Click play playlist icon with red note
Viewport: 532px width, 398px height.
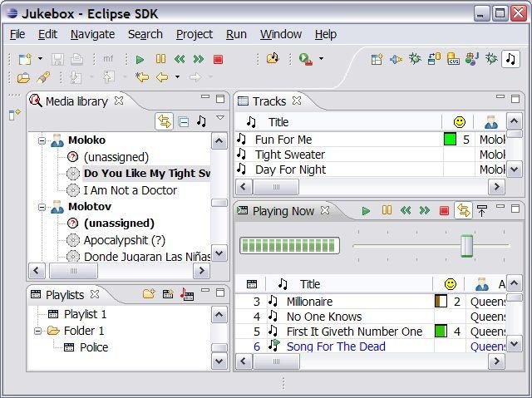coord(187,294)
